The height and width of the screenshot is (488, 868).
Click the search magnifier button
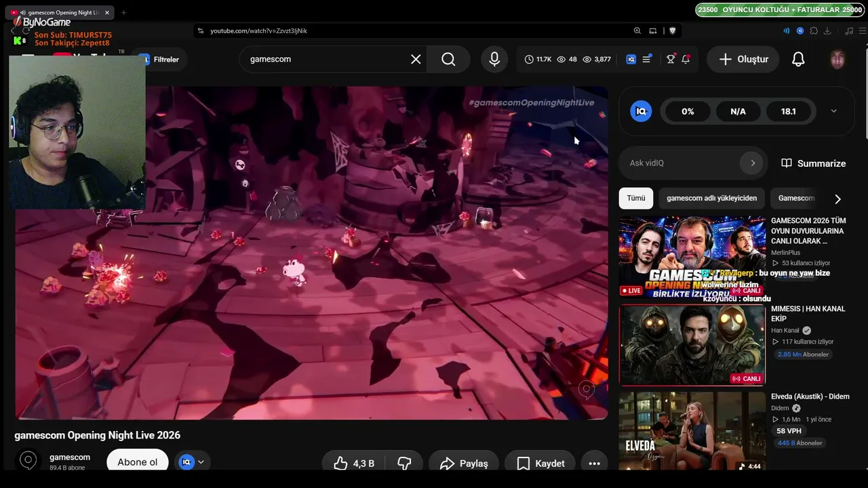pos(448,60)
